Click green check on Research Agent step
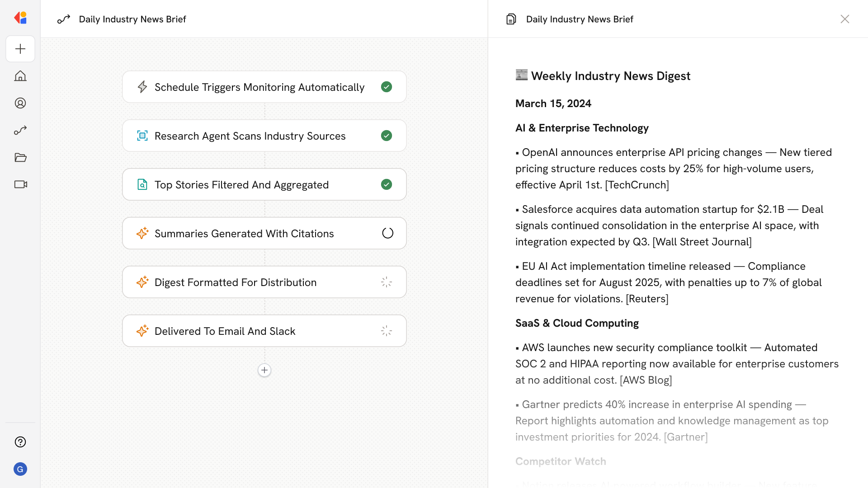This screenshot has height=488, width=868. (x=387, y=136)
